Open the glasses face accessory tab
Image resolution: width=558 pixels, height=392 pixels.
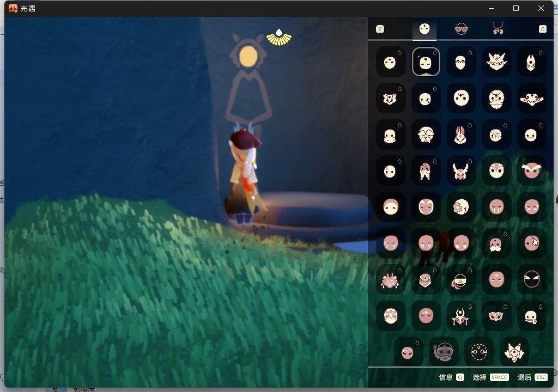click(461, 29)
